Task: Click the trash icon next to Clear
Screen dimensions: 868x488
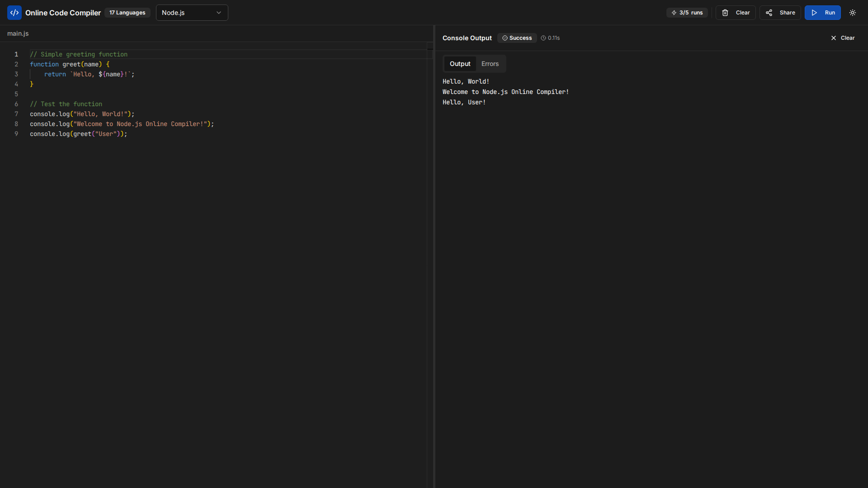Action: coord(726,13)
